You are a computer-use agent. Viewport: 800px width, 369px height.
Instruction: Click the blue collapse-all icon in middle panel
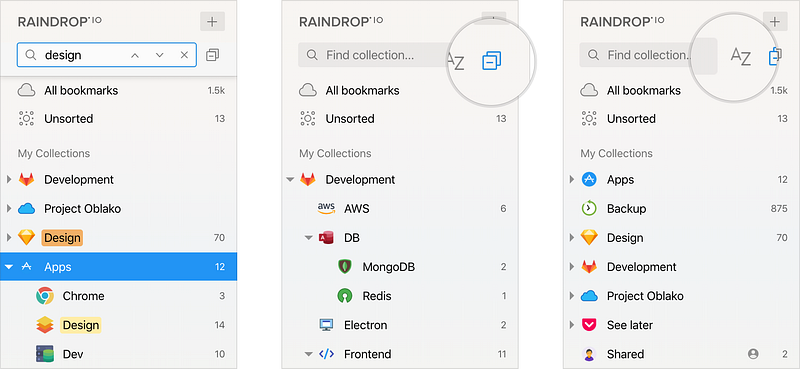tap(491, 60)
